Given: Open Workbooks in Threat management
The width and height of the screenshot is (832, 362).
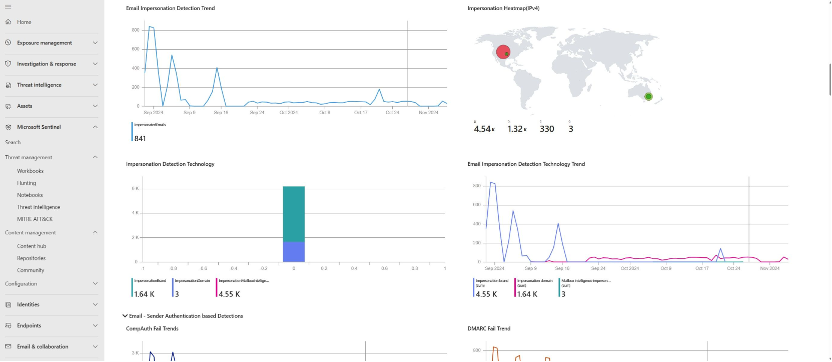Looking at the screenshot, I should point(30,171).
